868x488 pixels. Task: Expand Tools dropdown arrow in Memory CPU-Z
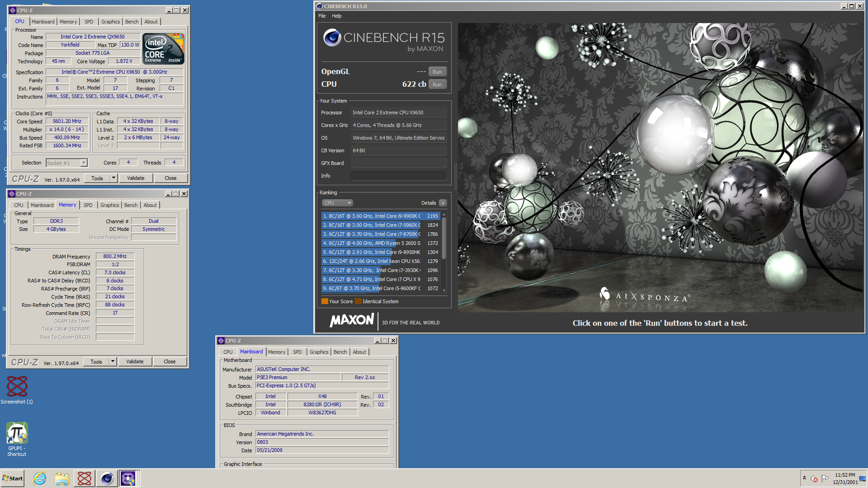click(113, 361)
